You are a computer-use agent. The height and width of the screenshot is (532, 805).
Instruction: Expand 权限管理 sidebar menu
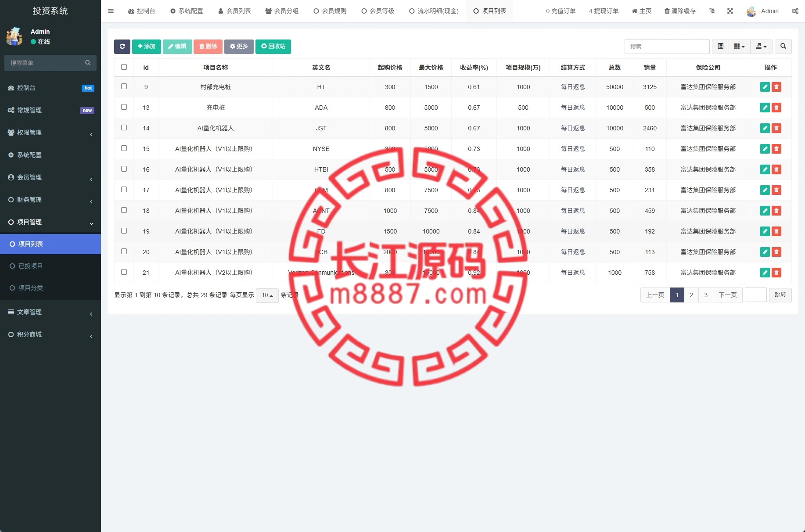50,133
